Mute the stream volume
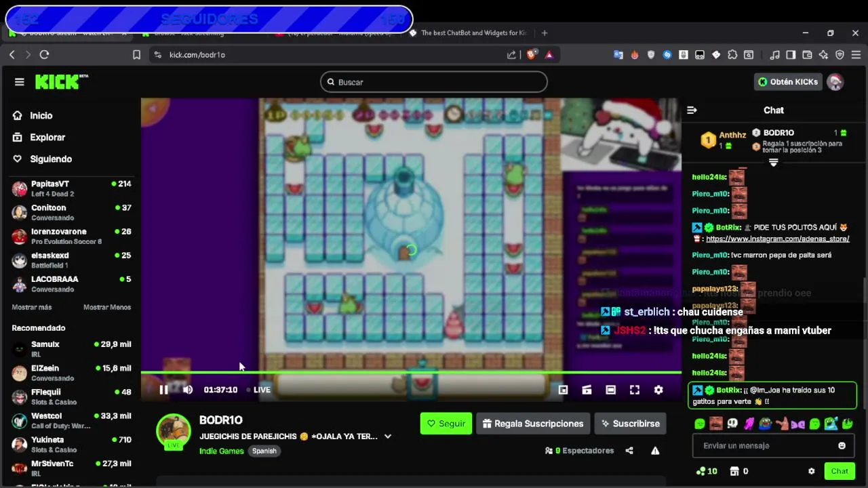Image resolution: width=868 pixels, height=488 pixels. click(188, 390)
